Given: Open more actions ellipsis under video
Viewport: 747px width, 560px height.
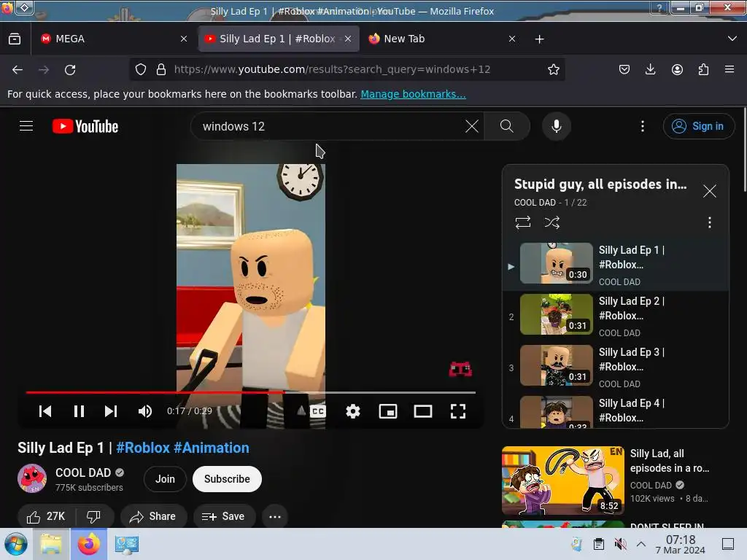Looking at the screenshot, I should point(275,517).
